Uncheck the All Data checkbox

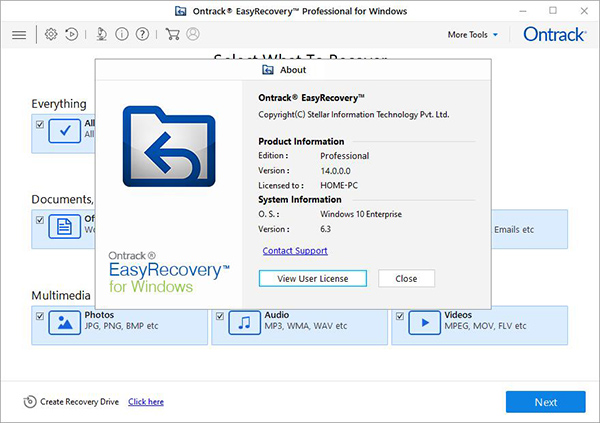(x=40, y=124)
